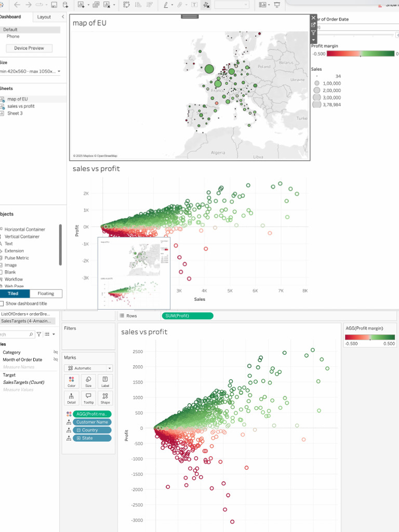This screenshot has width=399, height=532.
Task: Click the SUM(Profit) pill on Rows
Action: 188,315
